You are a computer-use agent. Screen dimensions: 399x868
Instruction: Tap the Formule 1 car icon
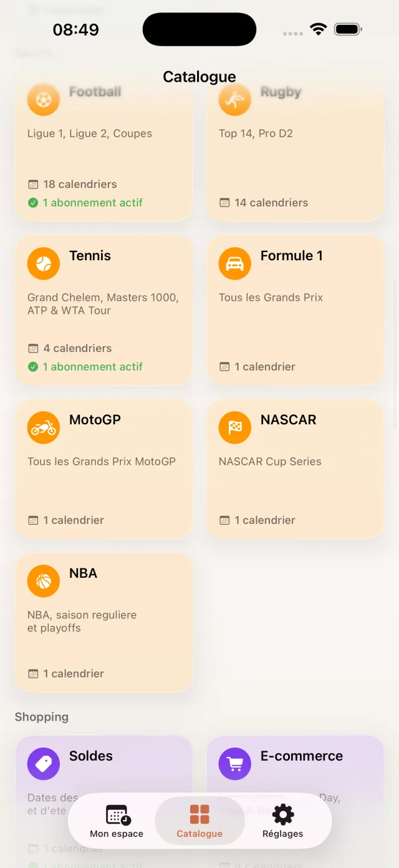click(x=235, y=264)
